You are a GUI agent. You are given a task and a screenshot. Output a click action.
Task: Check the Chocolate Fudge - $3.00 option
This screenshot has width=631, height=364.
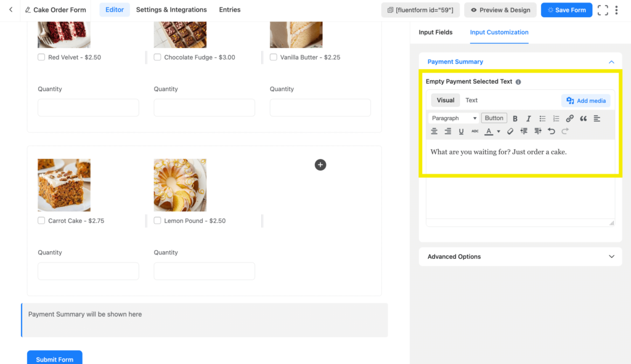click(157, 57)
